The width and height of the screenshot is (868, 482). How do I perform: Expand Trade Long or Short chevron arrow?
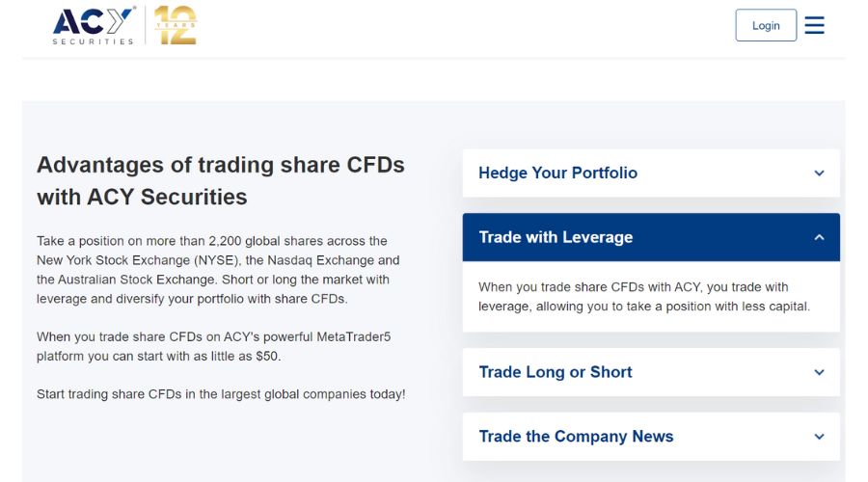click(819, 372)
